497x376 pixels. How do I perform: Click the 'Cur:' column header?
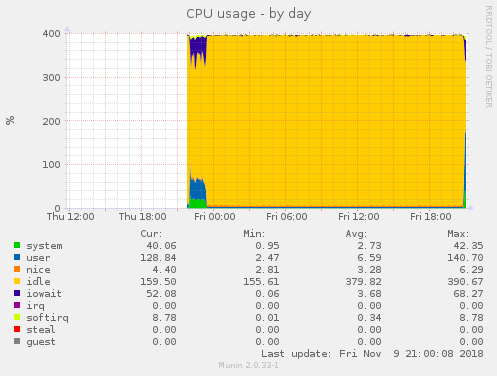coord(151,234)
